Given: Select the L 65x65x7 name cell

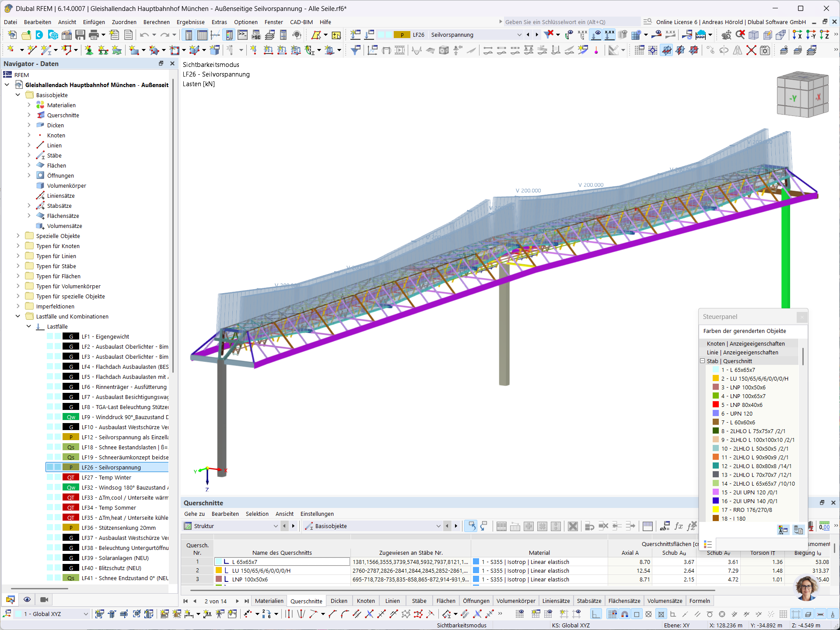Looking at the screenshot, I should click(x=282, y=562).
